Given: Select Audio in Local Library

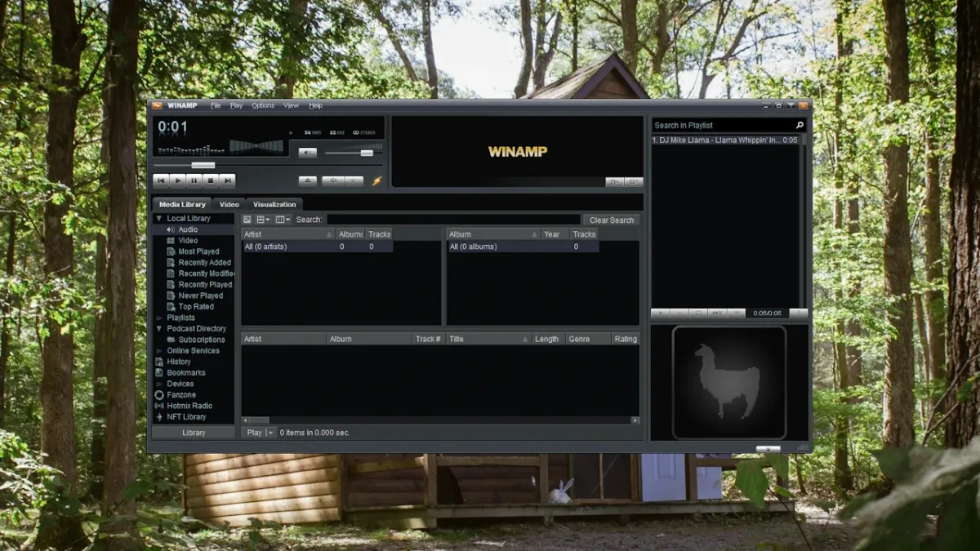Looking at the screenshot, I should (x=188, y=229).
